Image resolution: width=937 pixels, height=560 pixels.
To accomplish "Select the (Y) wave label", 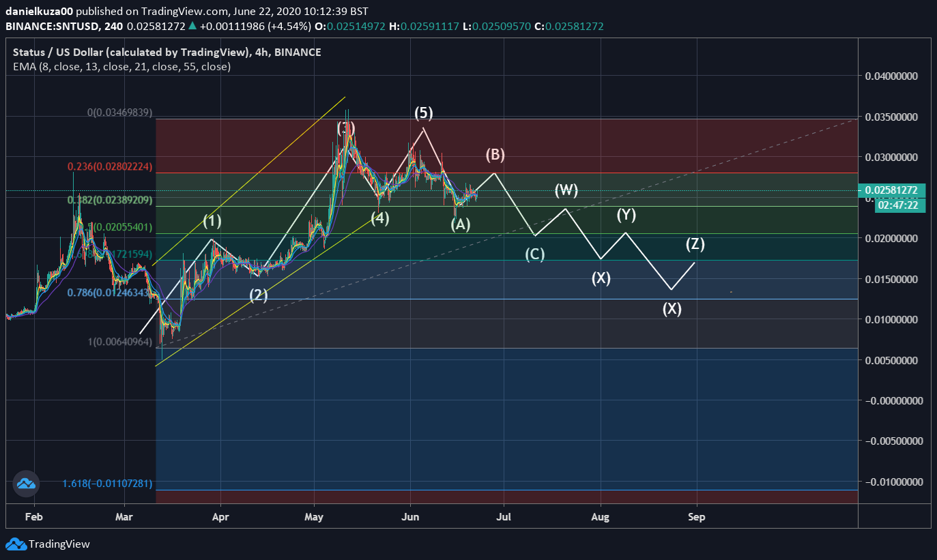I will coord(626,215).
